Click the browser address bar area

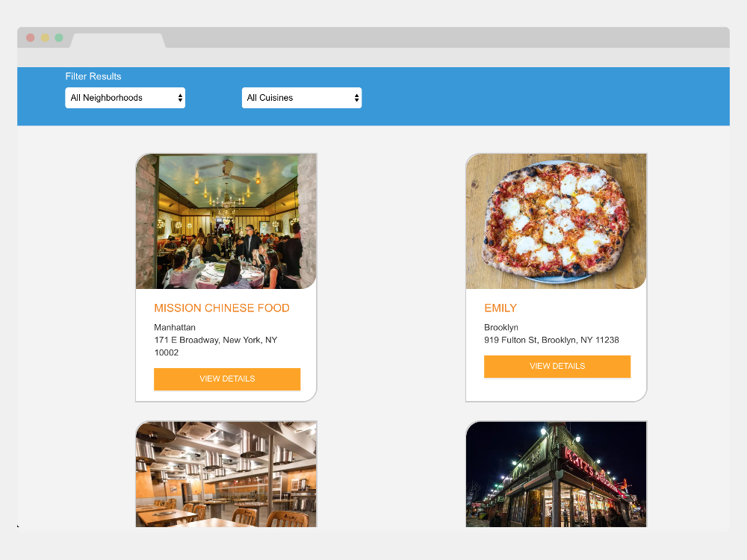point(373,57)
